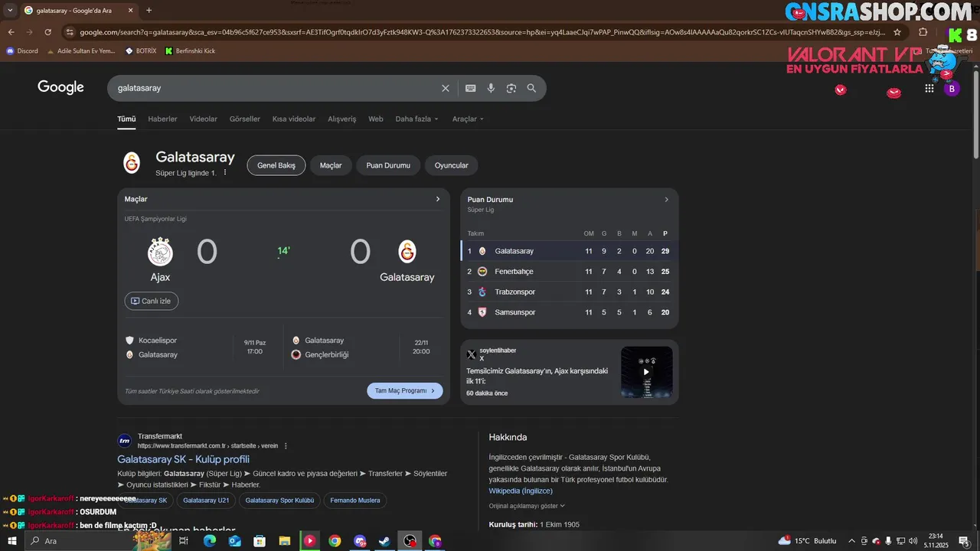Open Microsoft Store from taskbar
Screen dimensions: 980x551
(x=260, y=541)
